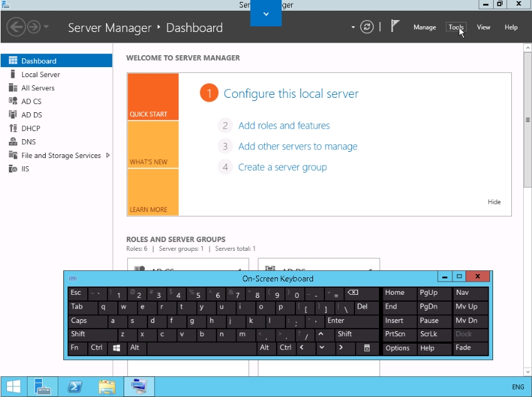Tap the spacebar on On-Screen Keyboard
Viewport: 532px width, 397px height.
(201, 348)
